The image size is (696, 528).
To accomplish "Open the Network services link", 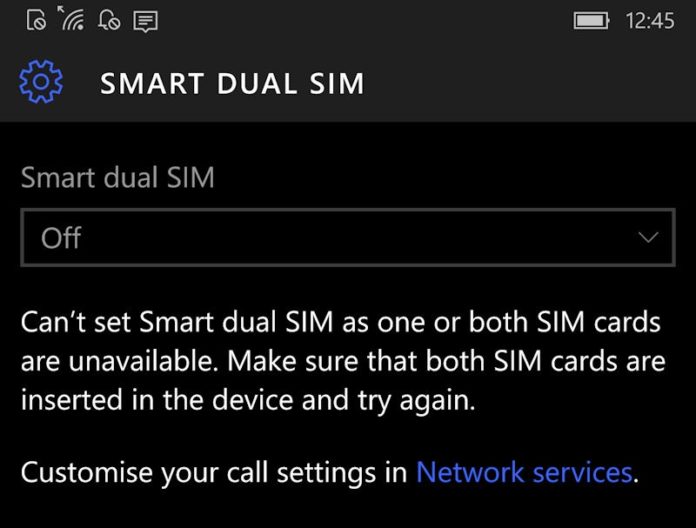I will 524,472.
